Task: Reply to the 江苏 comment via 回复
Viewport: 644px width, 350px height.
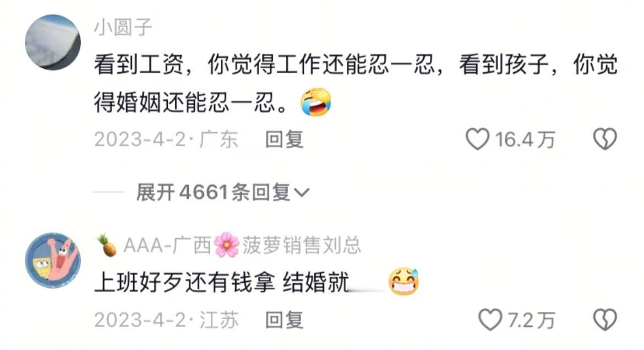Action: [284, 320]
